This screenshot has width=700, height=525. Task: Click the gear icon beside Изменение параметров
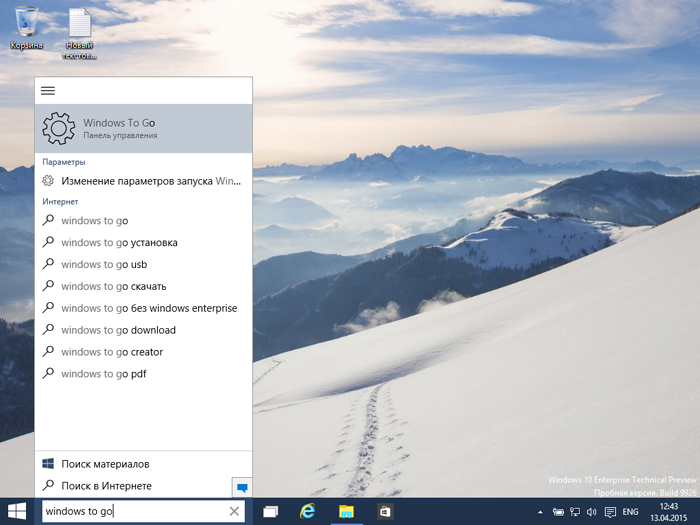pyautogui.click(x=48, y=181)
